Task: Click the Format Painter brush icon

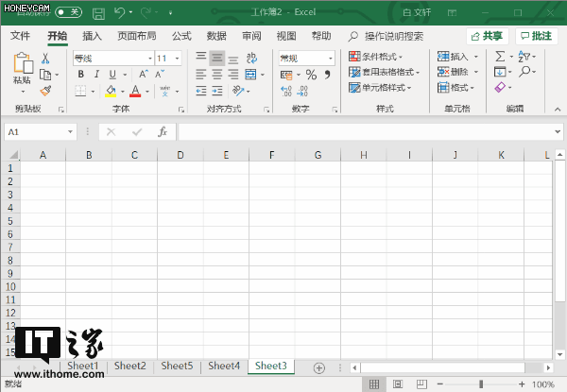Action: pos(45,91)
